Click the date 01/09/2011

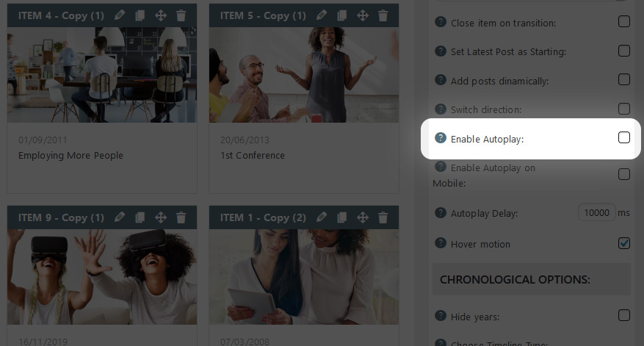coord(43,140)
